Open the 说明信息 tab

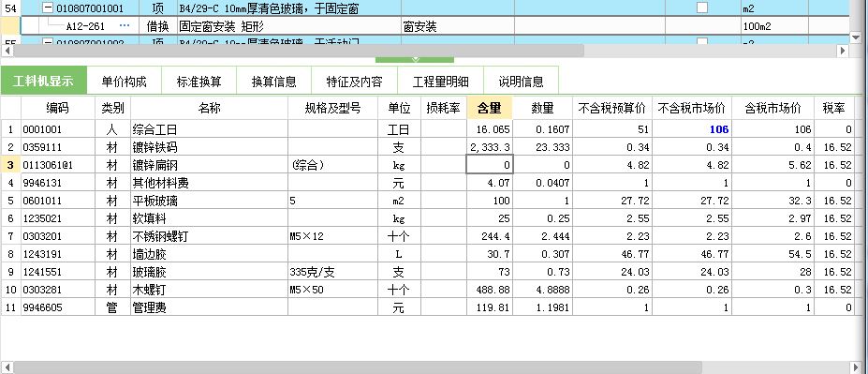coord(521,82)
